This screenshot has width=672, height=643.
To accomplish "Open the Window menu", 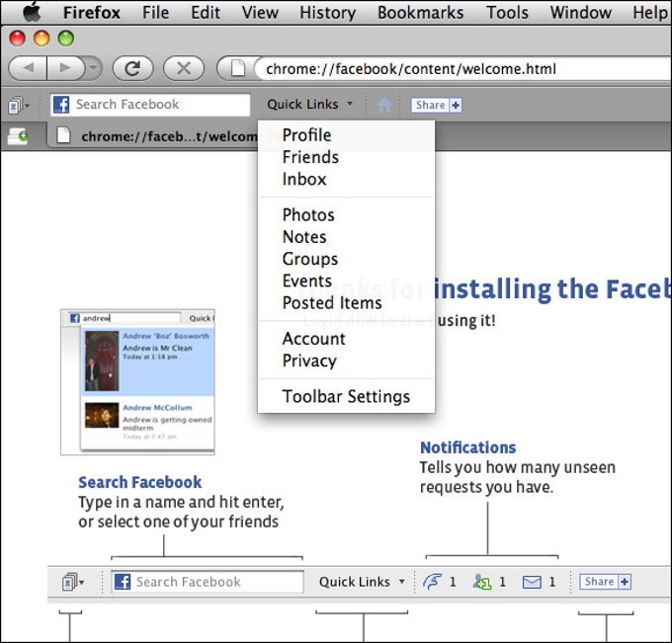I will (x=581, y=13).
